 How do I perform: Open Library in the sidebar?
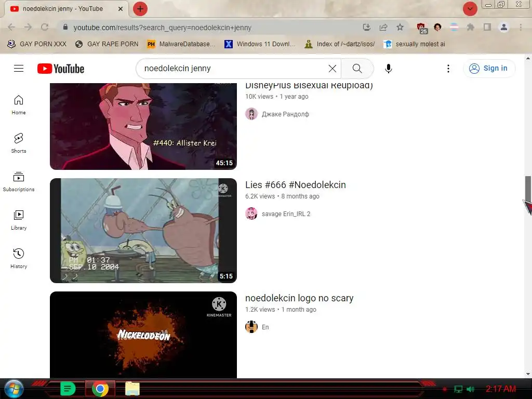pyautogui.click(x=19, y=220)
